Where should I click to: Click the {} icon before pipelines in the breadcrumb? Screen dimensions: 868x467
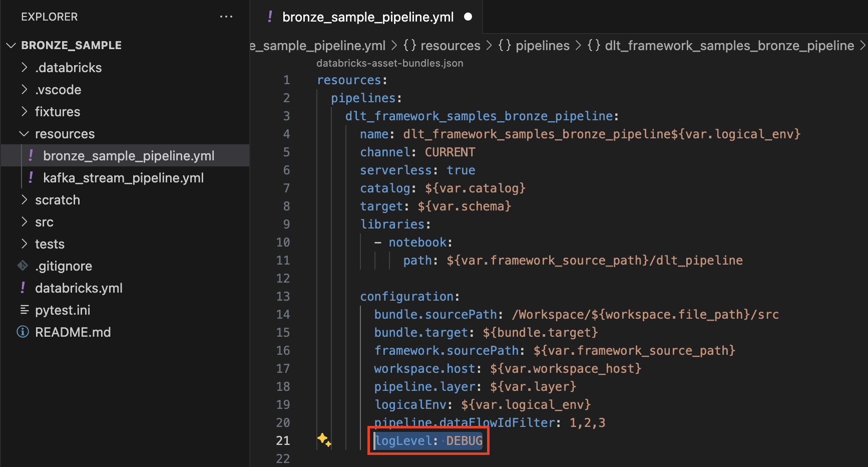pos(505,45)
